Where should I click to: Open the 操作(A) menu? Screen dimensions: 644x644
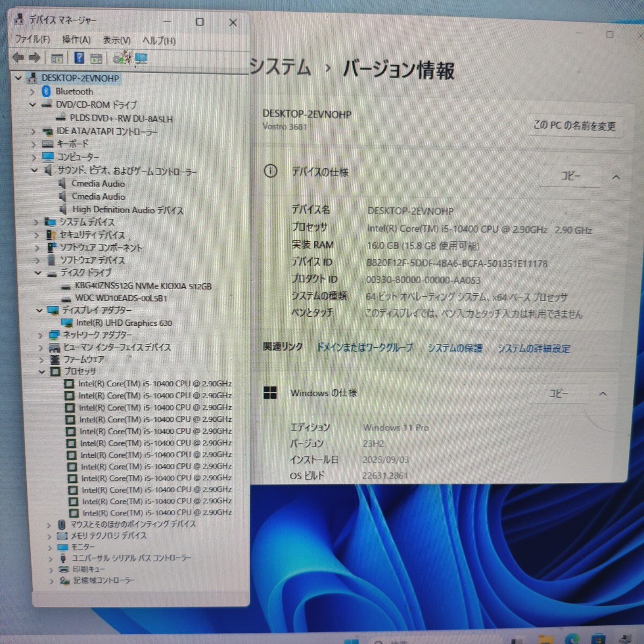76,40
